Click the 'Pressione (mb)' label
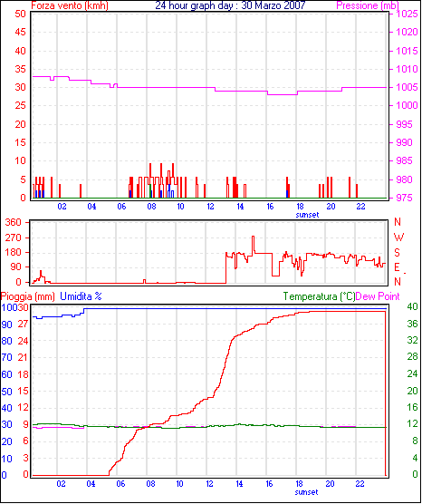The width and height of the screenshot is (422, 504). click(368, 5)
